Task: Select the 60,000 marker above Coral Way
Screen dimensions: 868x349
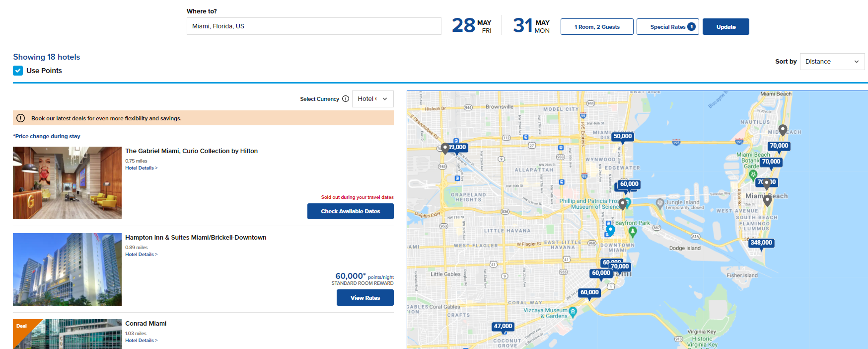Action: click(x=589, y=292)
